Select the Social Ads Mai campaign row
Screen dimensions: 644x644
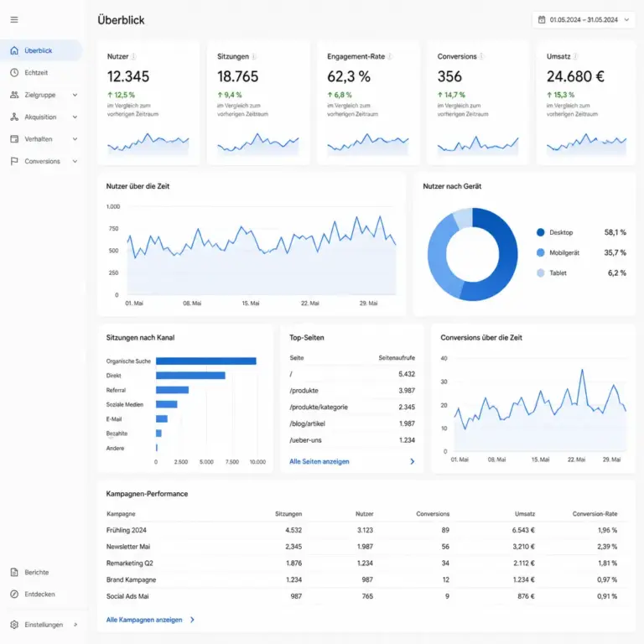pyautogui.click(x=362, y=596)
